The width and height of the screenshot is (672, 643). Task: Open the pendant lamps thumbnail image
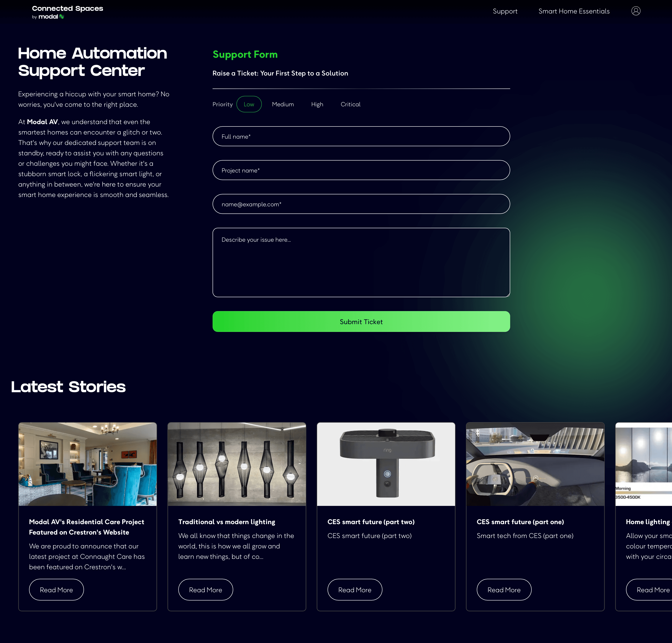tap(236, 464)
